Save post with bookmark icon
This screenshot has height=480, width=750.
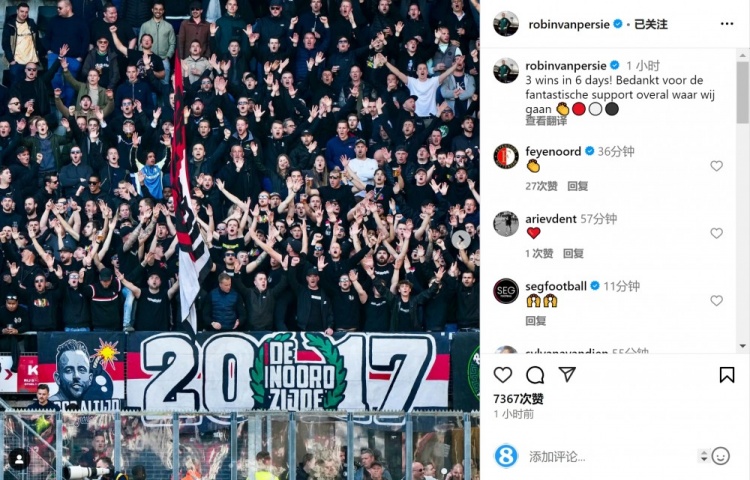[727, 375]
